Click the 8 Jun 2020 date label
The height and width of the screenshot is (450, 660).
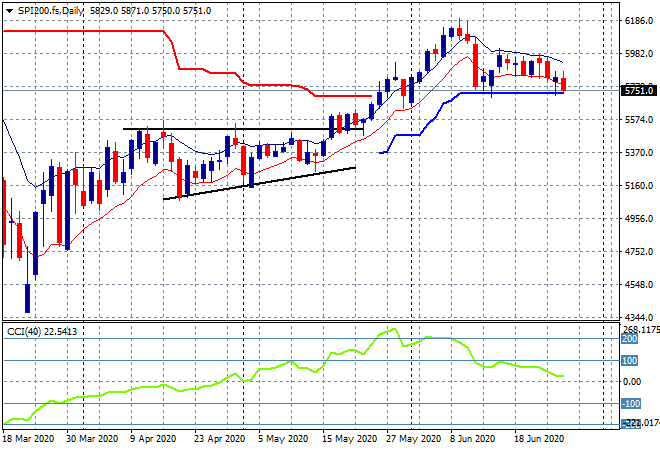472,439
